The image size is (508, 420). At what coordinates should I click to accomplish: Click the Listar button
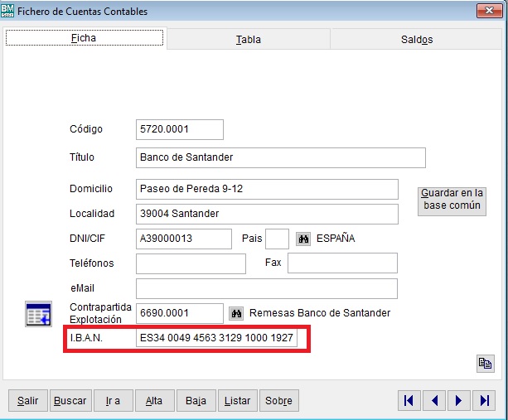[237, 401]
